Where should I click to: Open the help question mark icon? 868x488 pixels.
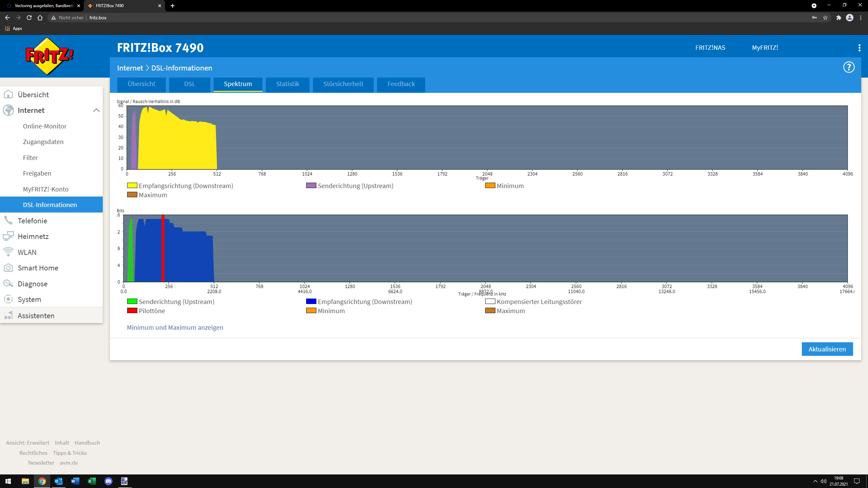(x=849, y=67)
